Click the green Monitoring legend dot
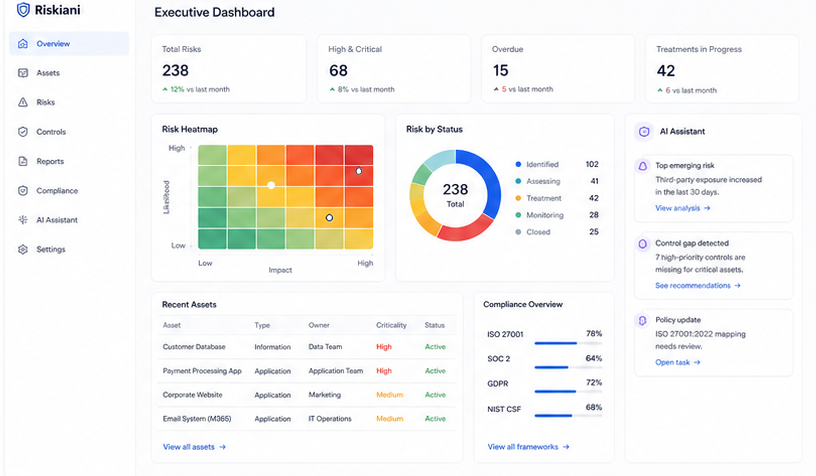The image size is (816, 476). click(518, 215)
